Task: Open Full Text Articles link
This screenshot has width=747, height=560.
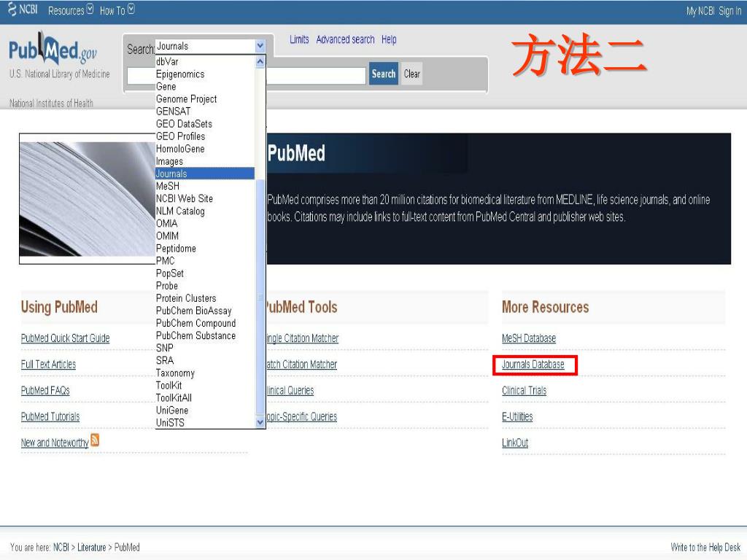Action: point(48,365)
